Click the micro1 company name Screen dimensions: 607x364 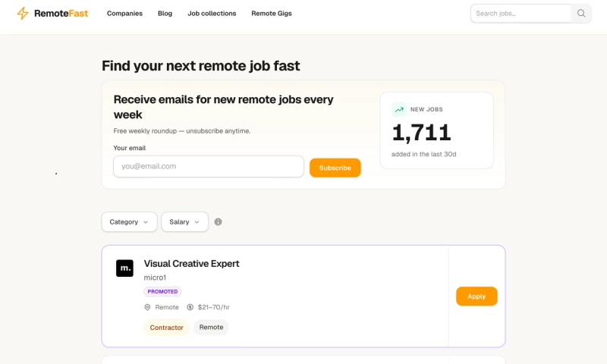tap(155, 278)
